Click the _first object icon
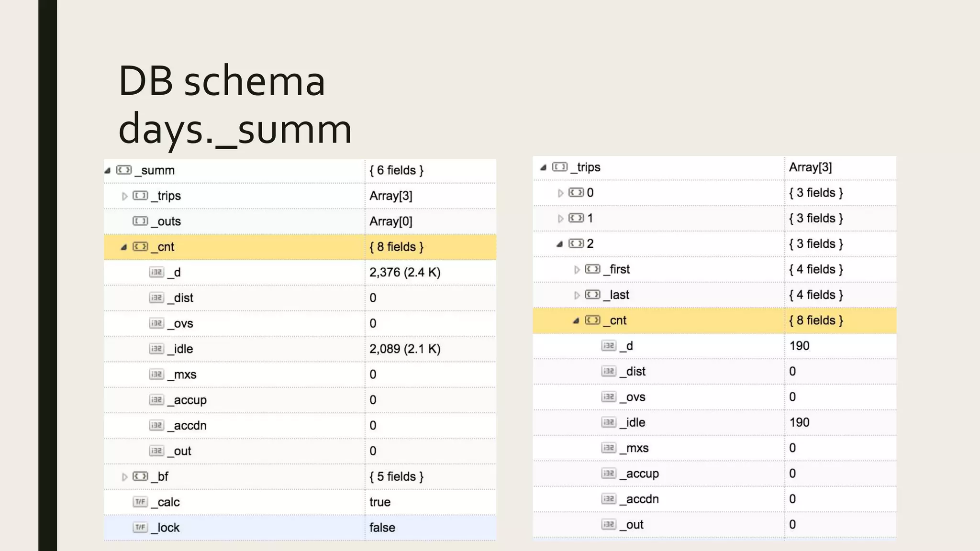Viewport: 980px width, 551px height. 592,269
